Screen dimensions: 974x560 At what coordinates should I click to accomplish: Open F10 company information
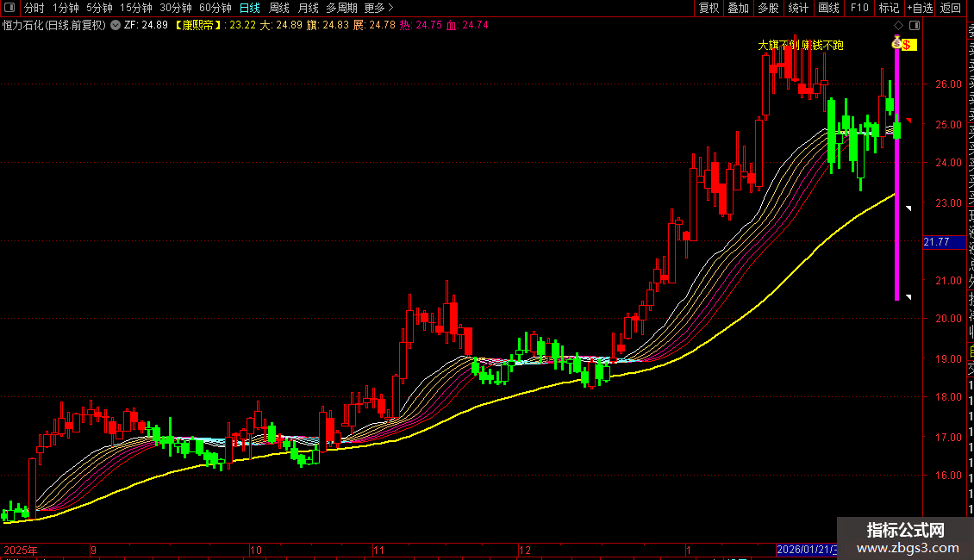click(859, 8)
